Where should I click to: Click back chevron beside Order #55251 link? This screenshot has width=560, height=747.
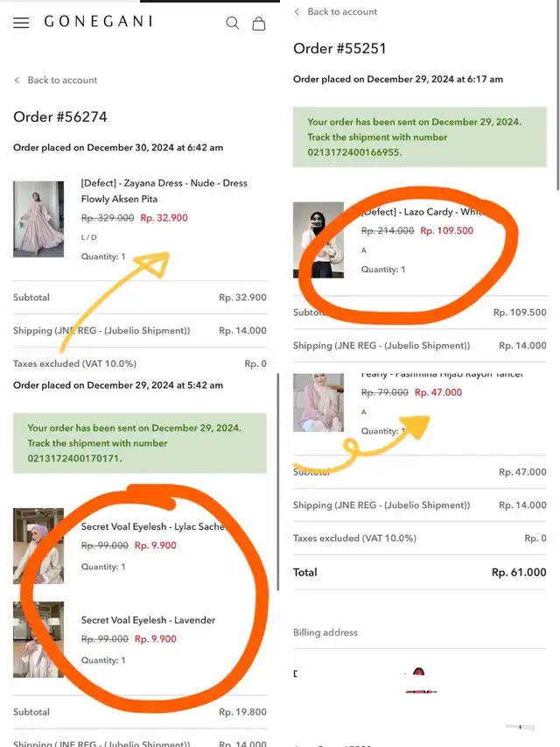(x=297, y=11)
